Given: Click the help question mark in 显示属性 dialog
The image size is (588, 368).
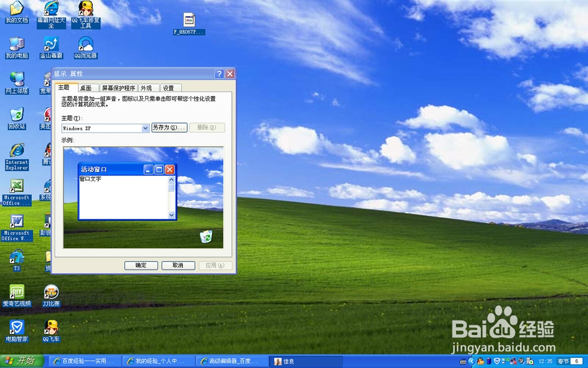Looking at the screenshot, I should pos(219,74).
